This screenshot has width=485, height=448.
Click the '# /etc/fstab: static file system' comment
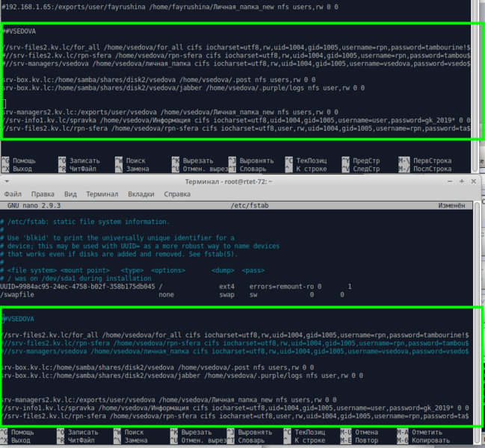[84, 222]
